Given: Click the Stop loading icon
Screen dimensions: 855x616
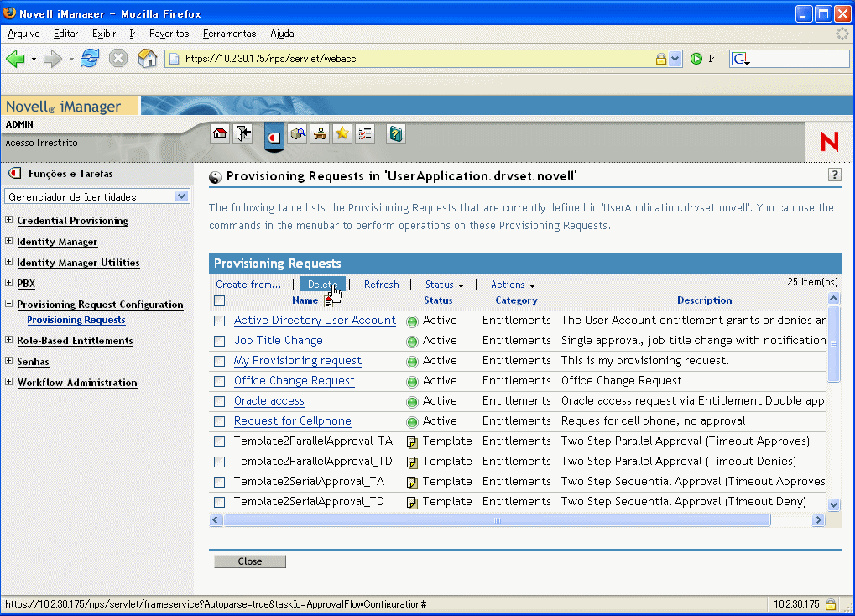Looking at the screenshot, I should 117,58.
